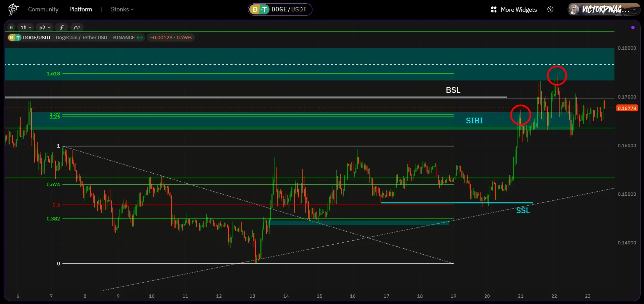The height and width of the screenshot is (304, 644).
Task: Click the site logo in the header
Action: (x=13, y=9)
